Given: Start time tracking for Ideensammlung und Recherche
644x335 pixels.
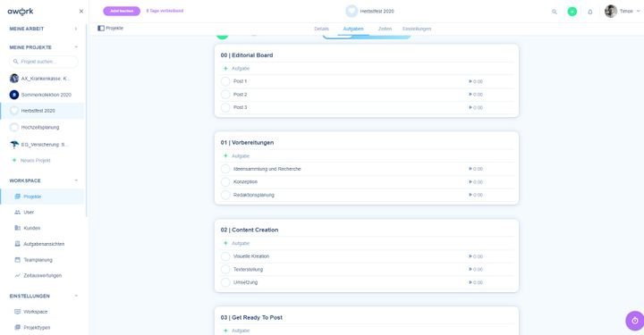Looking at the screenshot, I should (470, 169).
